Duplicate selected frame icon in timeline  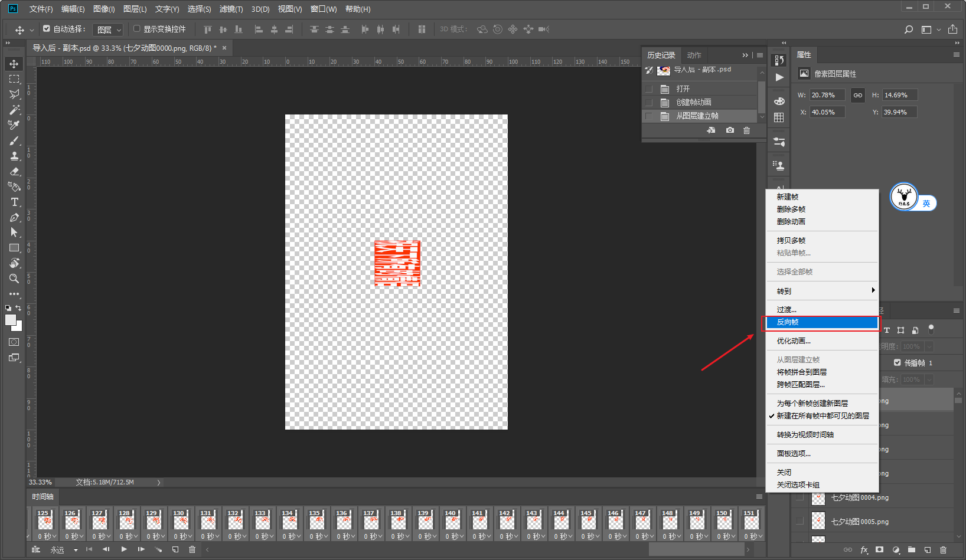(175, 549)
